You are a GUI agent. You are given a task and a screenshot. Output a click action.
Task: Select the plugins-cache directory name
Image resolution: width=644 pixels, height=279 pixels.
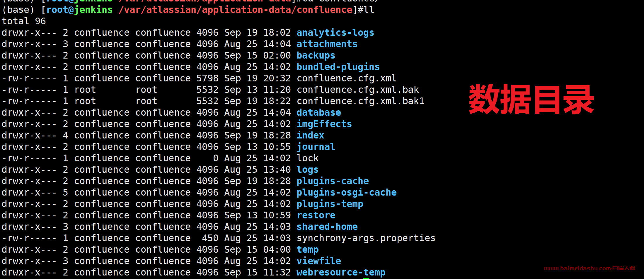click(x=333, y=181)
